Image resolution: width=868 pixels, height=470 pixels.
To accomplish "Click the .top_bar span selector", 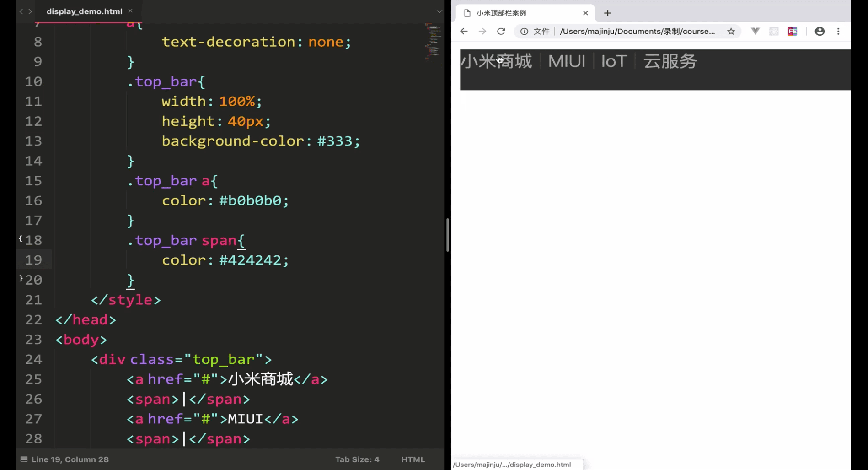I will click(182, 240).
